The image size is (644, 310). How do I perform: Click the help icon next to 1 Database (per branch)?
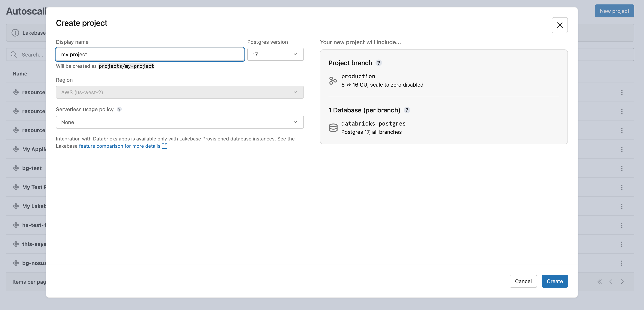407,110
